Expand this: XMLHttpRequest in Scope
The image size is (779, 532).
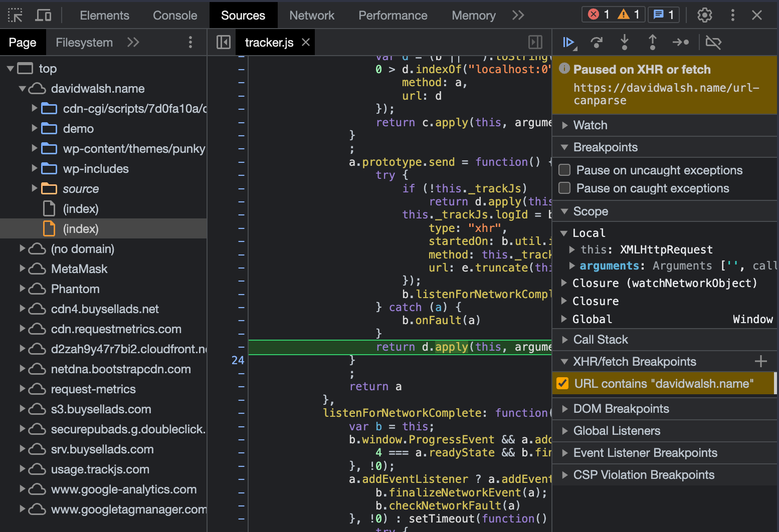571,249
